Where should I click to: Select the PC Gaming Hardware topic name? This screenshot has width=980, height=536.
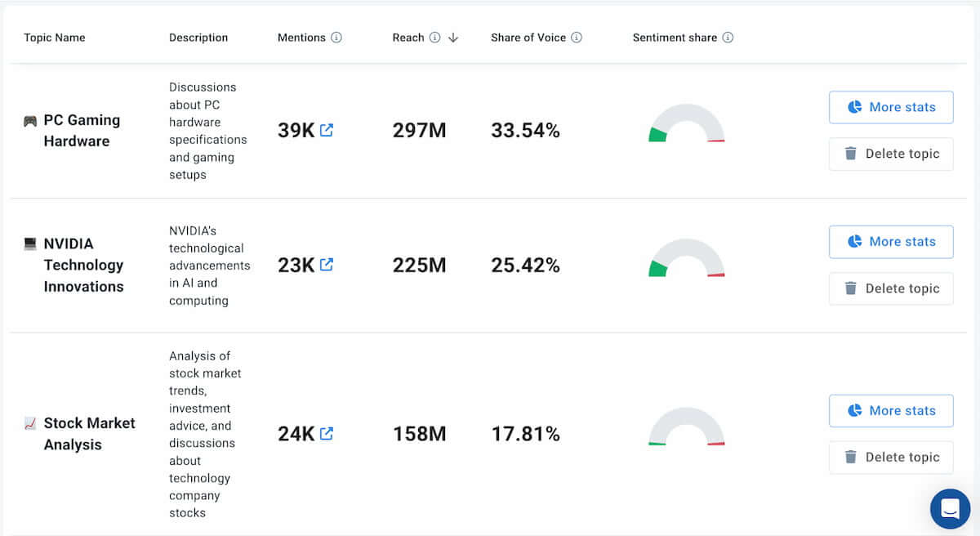tap(82, 131)
